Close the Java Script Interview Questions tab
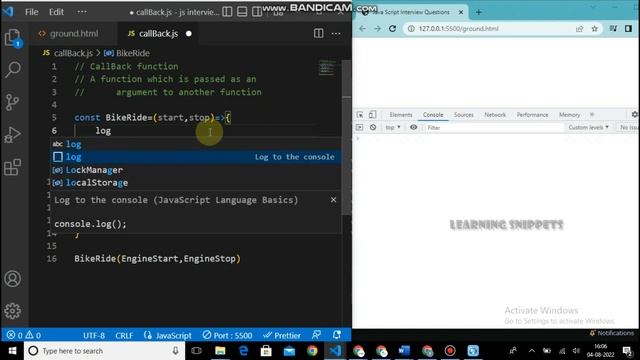The height and width of the screenshot is (360, 640). tap(461, 12)
